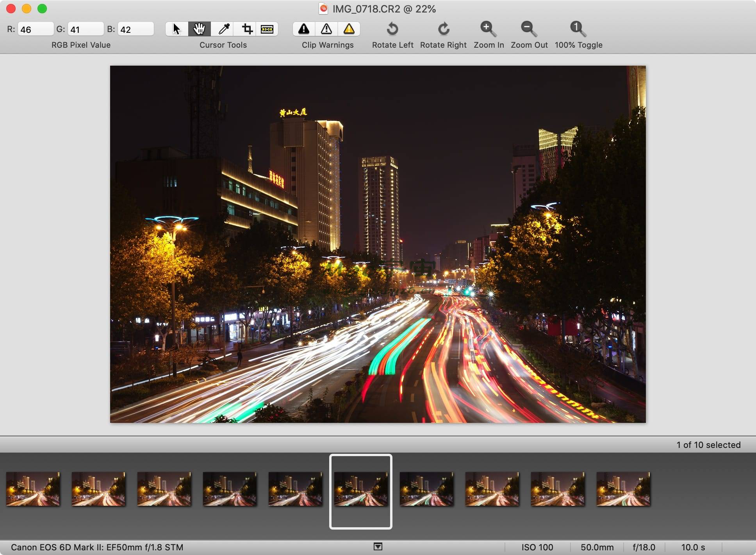
Task: Click the R pixel value field
Action: [35, 29]
